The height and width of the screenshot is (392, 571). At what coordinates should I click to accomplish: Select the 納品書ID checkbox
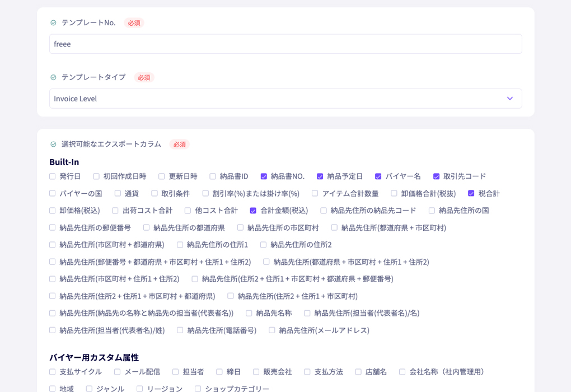coord(213,176)
